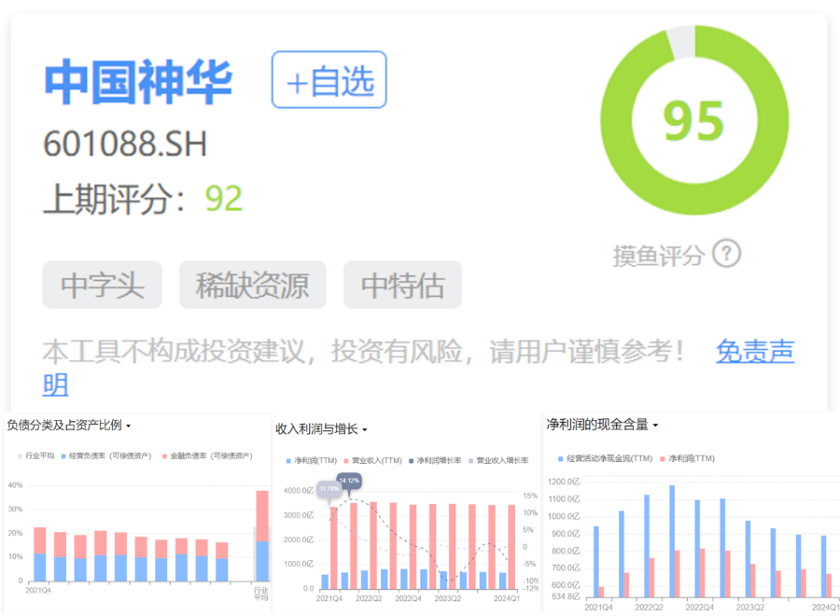Toggle the 营业收入(TTM) legend series
Screen dimensions: 840x616
(372, 461)
